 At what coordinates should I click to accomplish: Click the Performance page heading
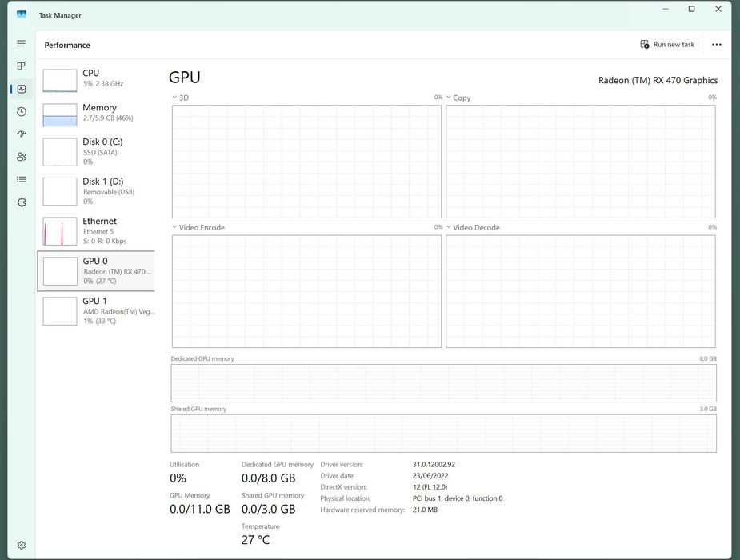coord(67,46)
